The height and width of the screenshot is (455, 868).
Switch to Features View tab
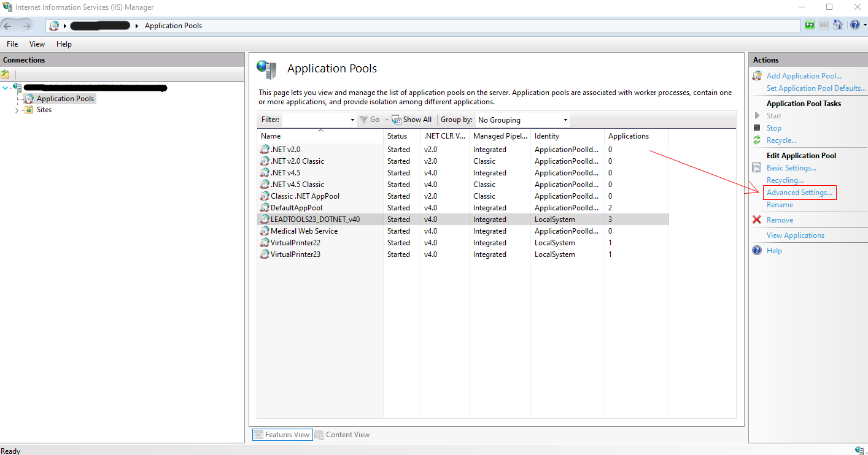point(282,435)
